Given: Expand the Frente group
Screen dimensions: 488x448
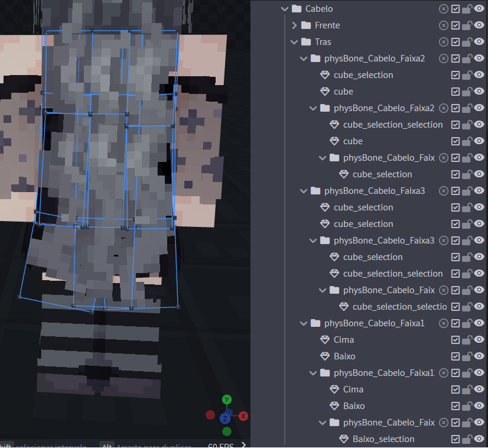Looking at the screenshot, I should [294, 25].
